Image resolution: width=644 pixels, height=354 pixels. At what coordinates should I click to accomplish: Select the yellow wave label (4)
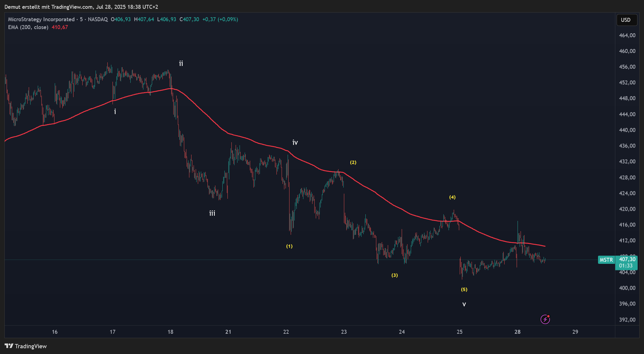[452, 197]
